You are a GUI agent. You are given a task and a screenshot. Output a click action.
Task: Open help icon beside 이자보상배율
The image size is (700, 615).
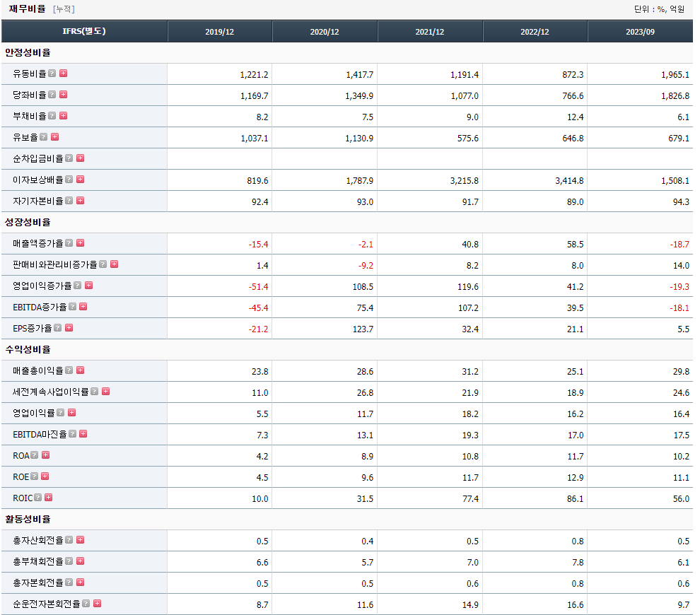click(x=69, y=179)
